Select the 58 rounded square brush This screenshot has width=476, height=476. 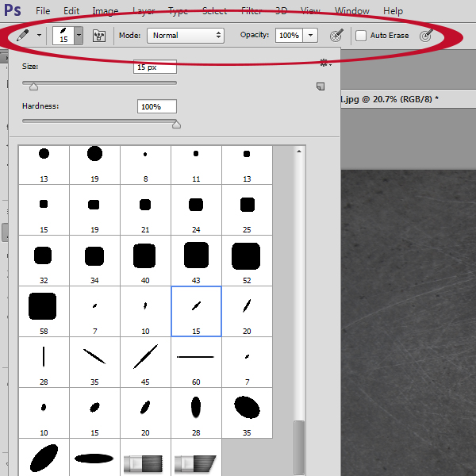pyautogui.click(x=43, y=305)
